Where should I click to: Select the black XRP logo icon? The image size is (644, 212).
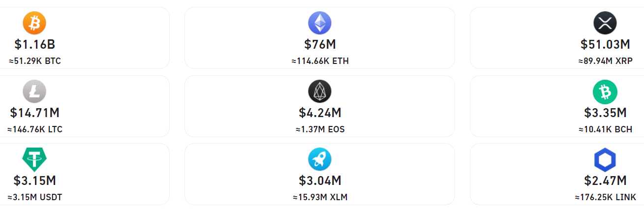tap(605, 23)
